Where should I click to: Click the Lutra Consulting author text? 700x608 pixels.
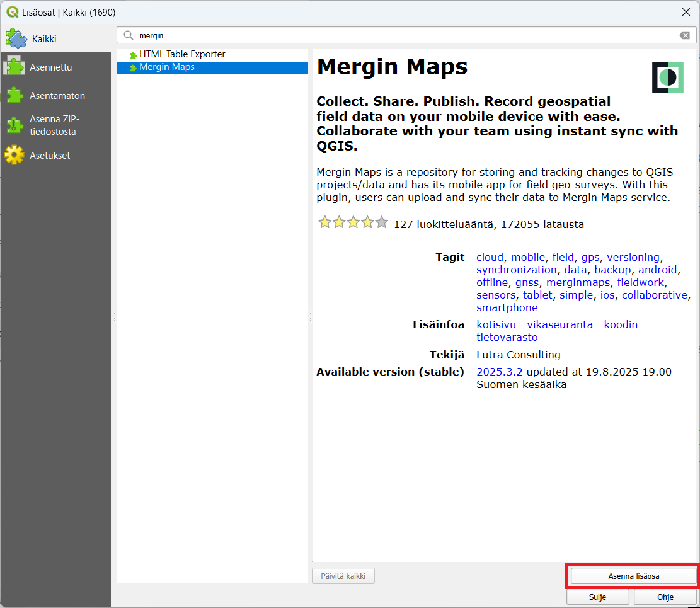(x=518, y=355)
